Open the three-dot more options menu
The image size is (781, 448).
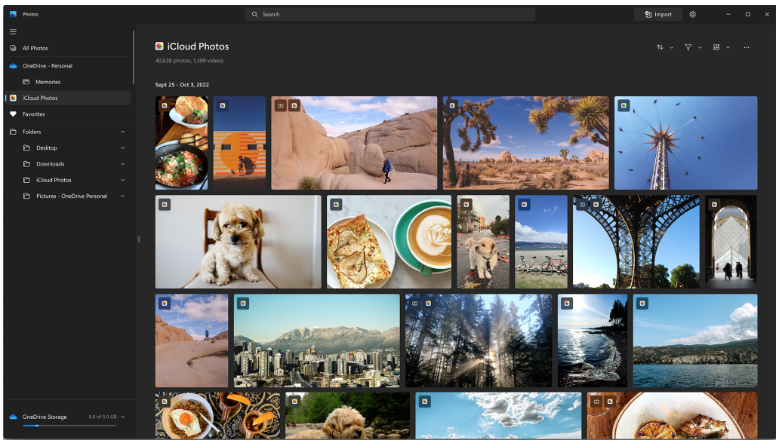[x=745, y=47]
